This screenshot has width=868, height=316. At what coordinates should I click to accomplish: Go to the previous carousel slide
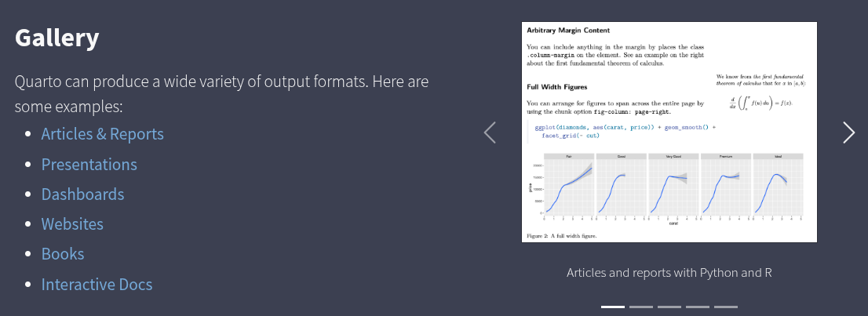[x=490, y=133]
